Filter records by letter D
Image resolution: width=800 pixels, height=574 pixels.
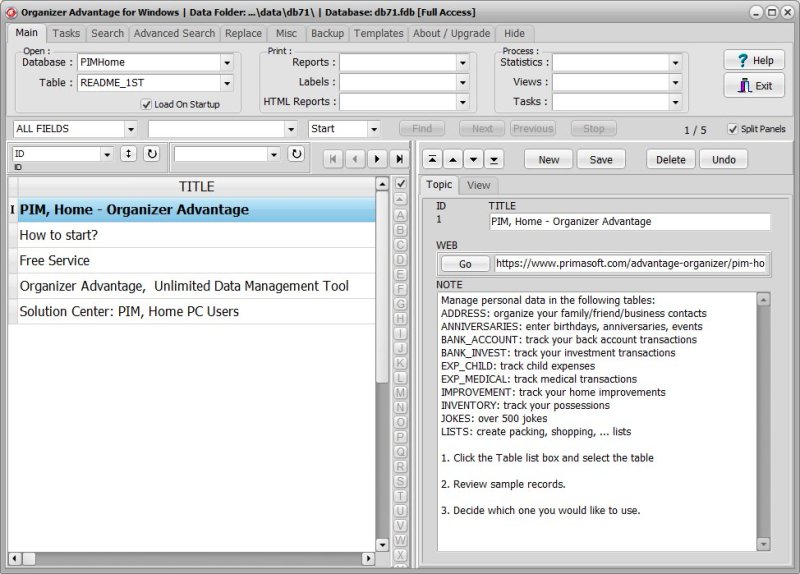[401, 260]
